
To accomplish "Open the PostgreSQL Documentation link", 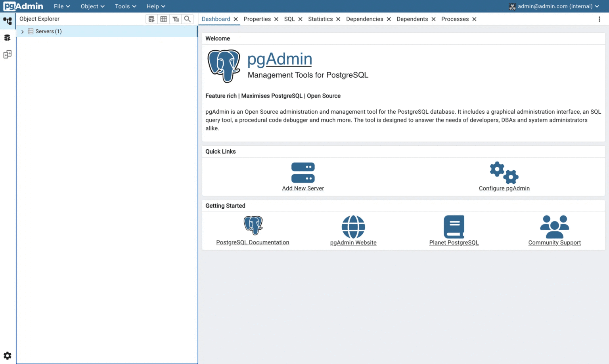I will pos(253,242).
